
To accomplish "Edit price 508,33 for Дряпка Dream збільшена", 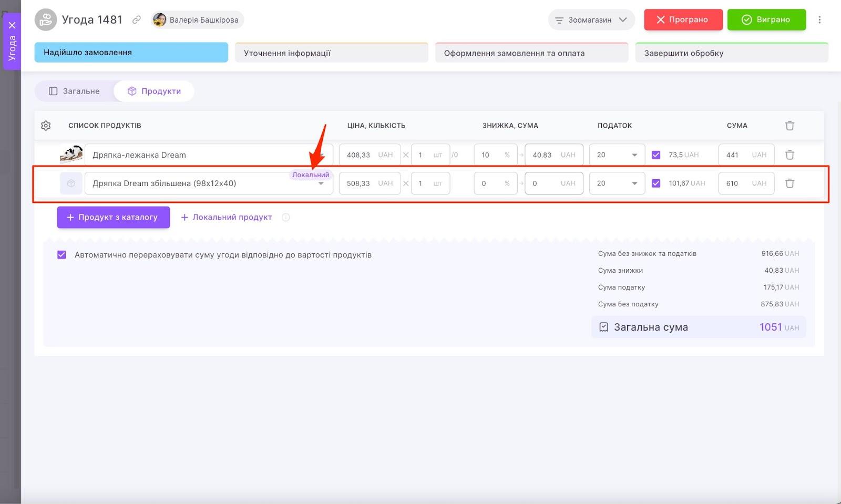I will click(370, 183).
